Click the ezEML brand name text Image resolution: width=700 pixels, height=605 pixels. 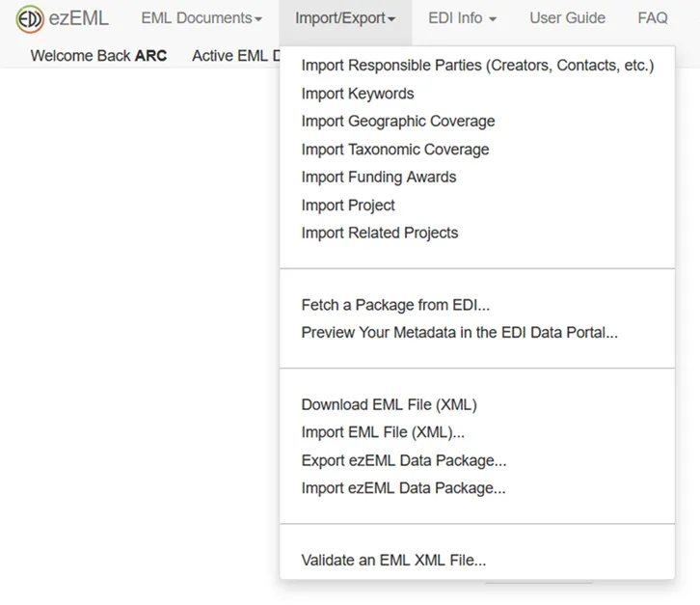(78, 18)
